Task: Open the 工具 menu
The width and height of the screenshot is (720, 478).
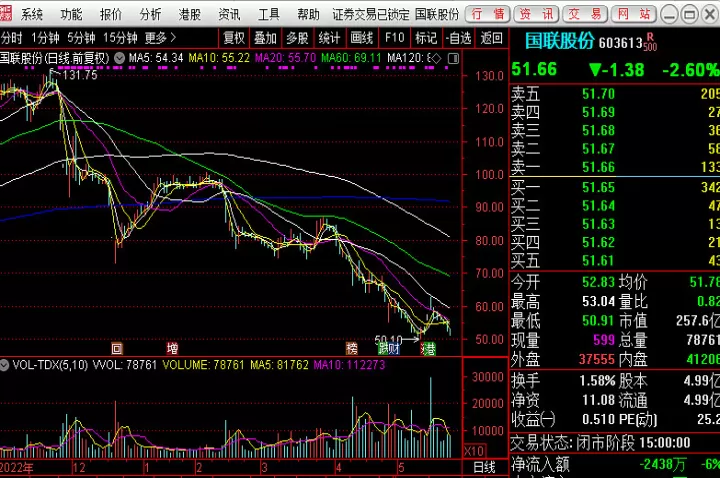Action: [x=269, y=15]
